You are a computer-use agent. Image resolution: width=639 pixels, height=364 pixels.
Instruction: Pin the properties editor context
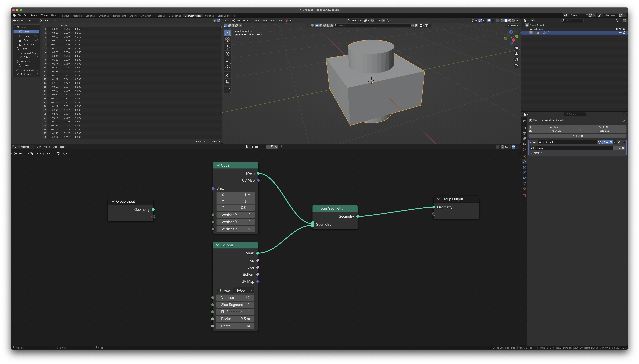pos(625,120)
